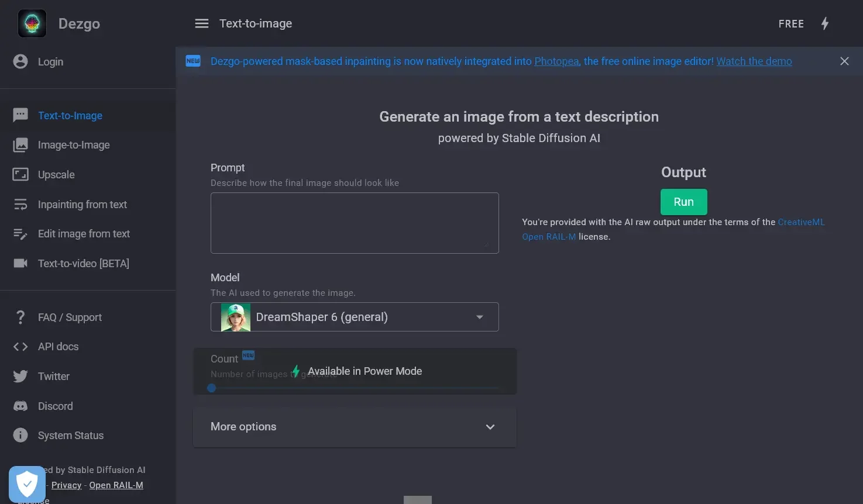Click the Edit image from text icon
The height and width of the screenshot is (504, 863).
20,234
